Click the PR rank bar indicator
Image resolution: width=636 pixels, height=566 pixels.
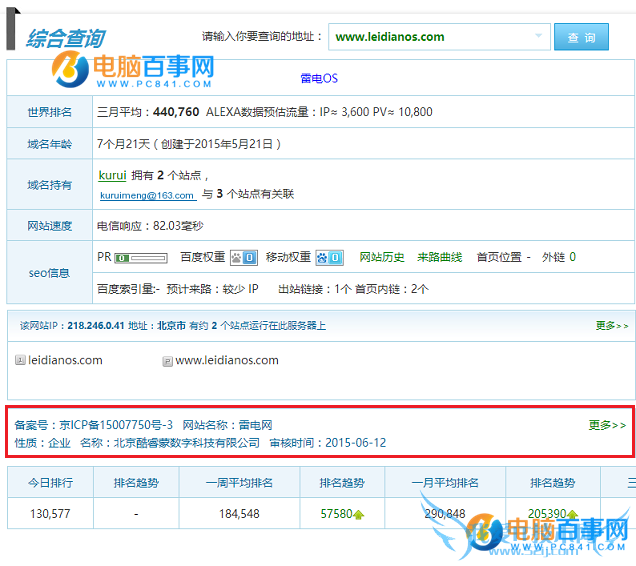(x=141, y=258)
